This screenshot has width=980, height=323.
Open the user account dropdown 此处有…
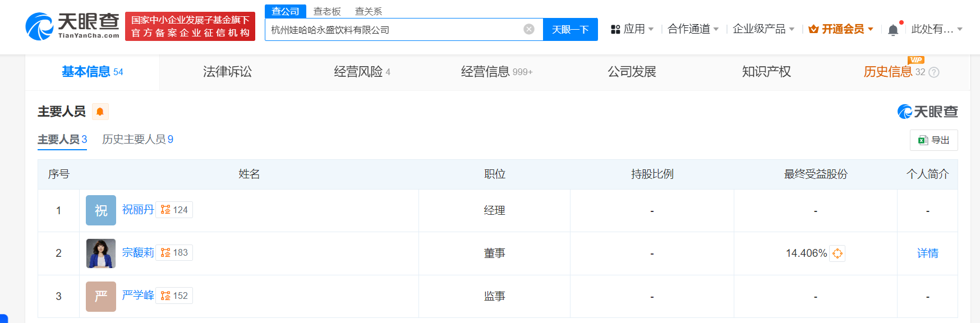(937, 29)
